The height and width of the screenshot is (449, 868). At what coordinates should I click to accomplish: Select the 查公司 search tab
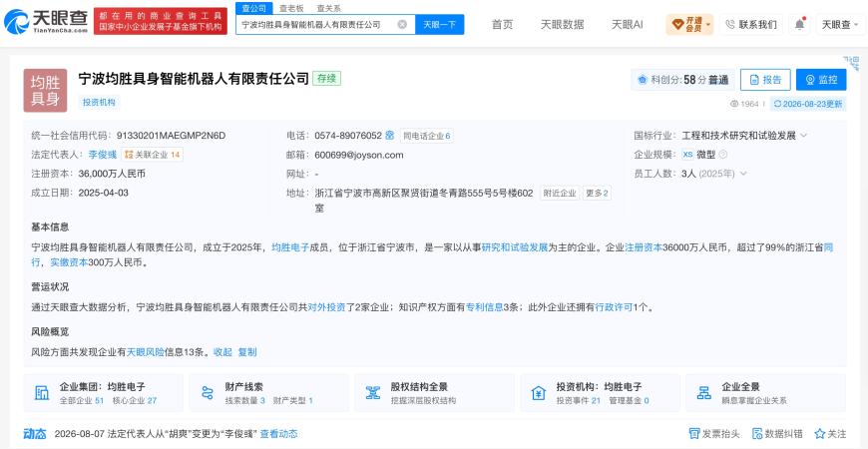(x=254, y=8)
